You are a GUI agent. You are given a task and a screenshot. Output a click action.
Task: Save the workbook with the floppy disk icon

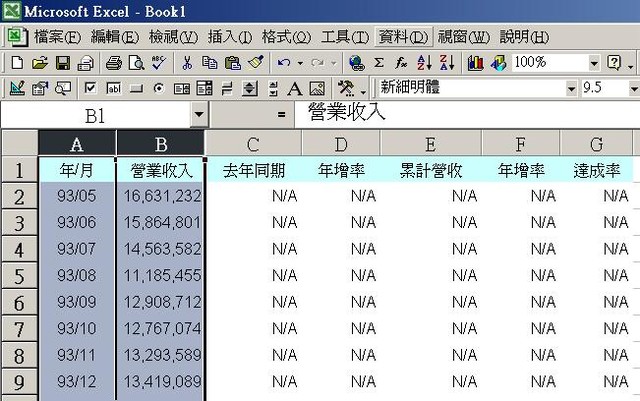click(63, 63)
